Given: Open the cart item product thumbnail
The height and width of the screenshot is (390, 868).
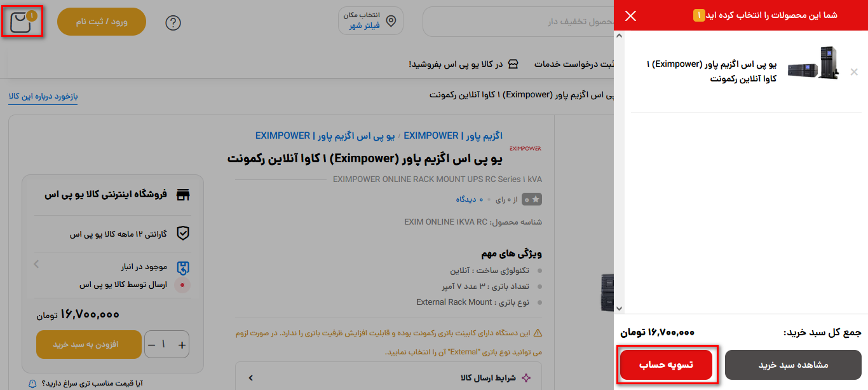Looking at the screenshot, I should 813,63.
